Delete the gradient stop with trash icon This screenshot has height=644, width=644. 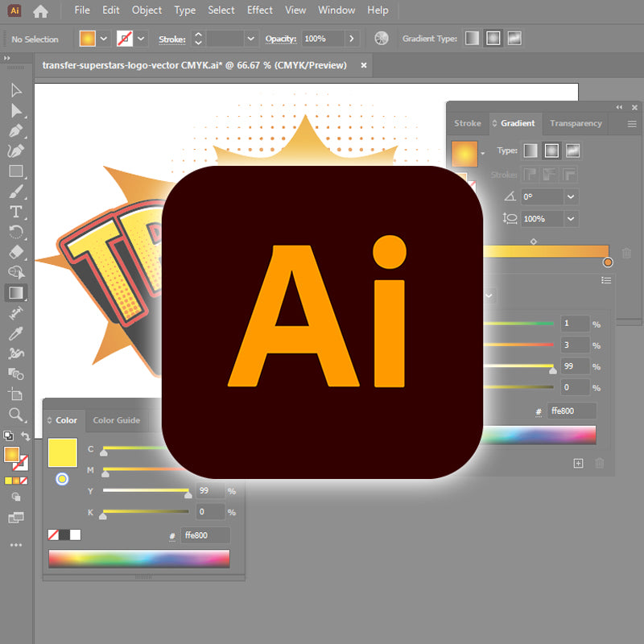(x=626, y=253)
